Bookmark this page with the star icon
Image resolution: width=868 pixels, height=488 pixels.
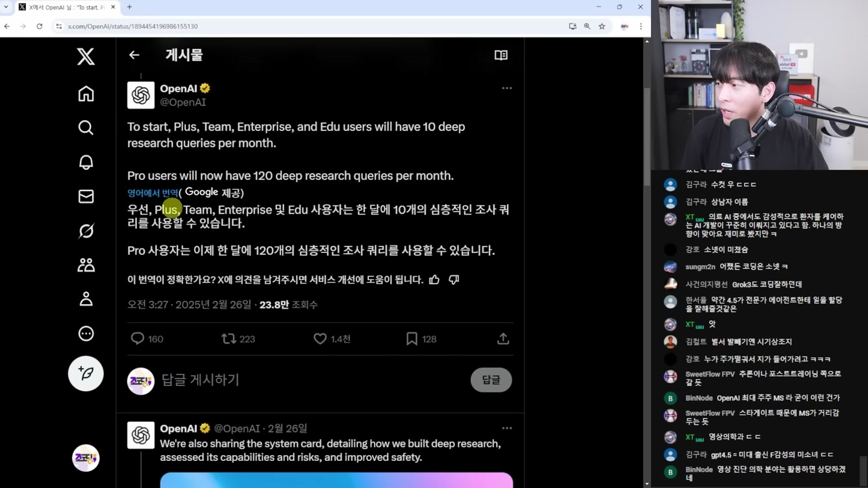coord(602,26)
